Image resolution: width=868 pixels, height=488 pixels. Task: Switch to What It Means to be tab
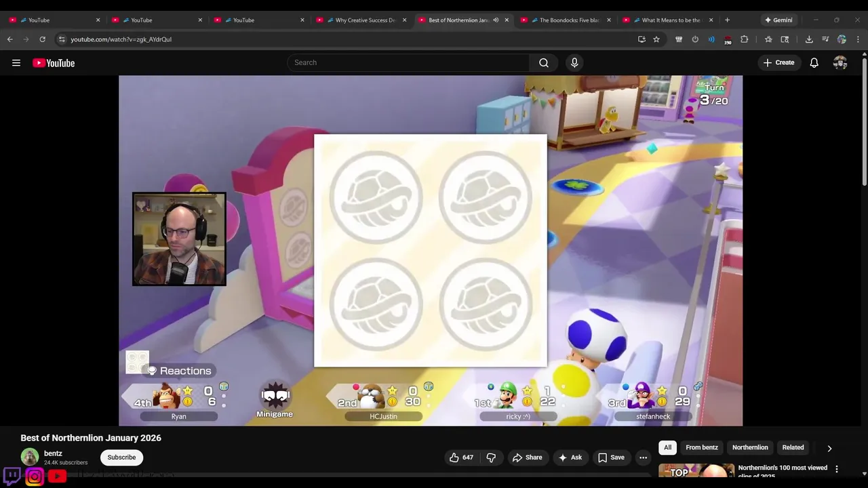click(668, 20)
